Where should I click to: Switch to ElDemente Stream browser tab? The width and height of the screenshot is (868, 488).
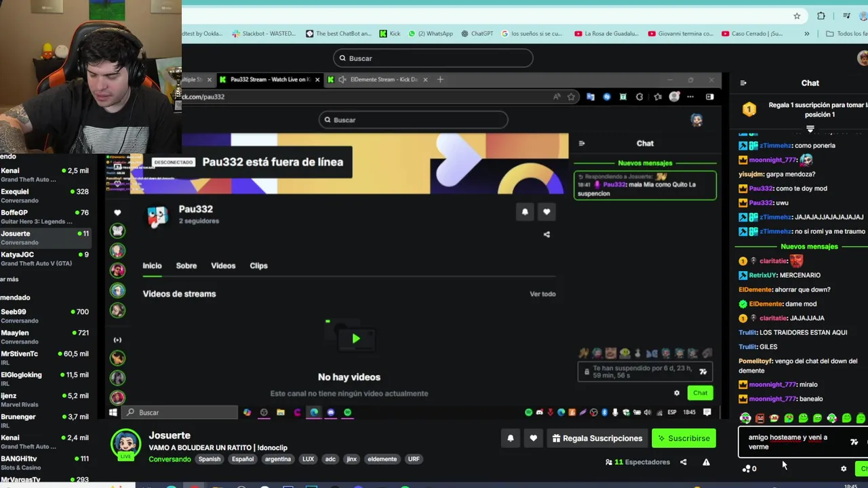[x=377, y=79]
